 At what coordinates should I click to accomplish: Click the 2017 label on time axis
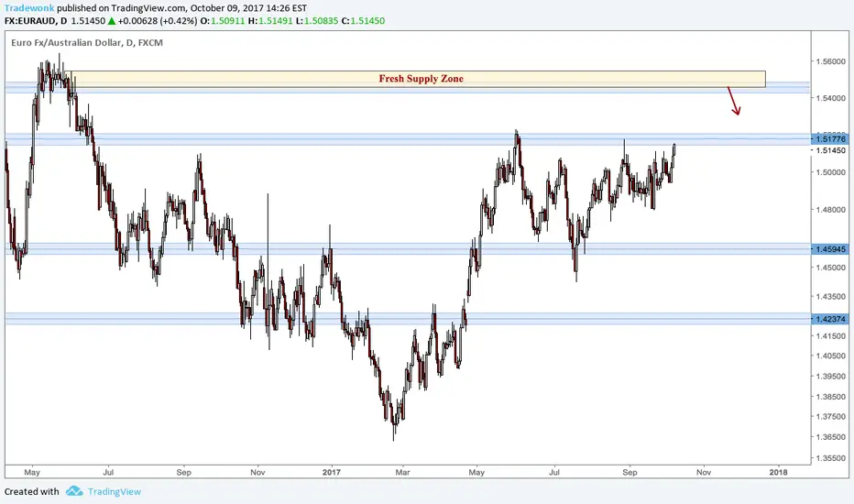point(331,473)
